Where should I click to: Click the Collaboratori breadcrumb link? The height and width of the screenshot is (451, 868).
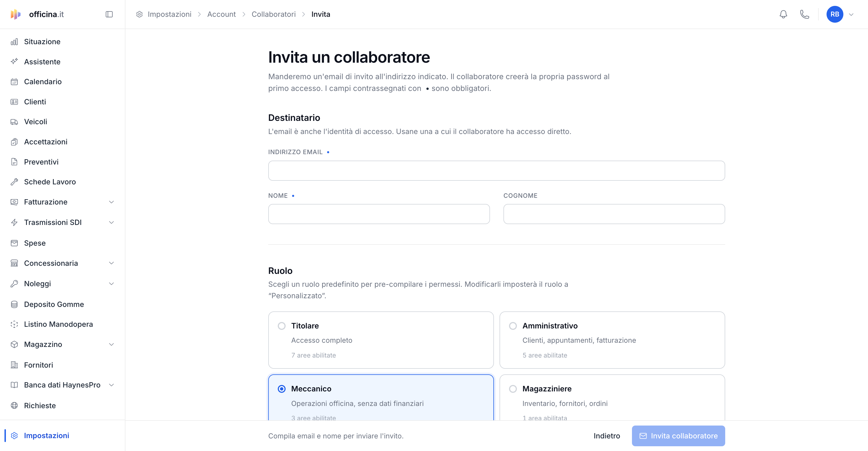coord(274,14)
